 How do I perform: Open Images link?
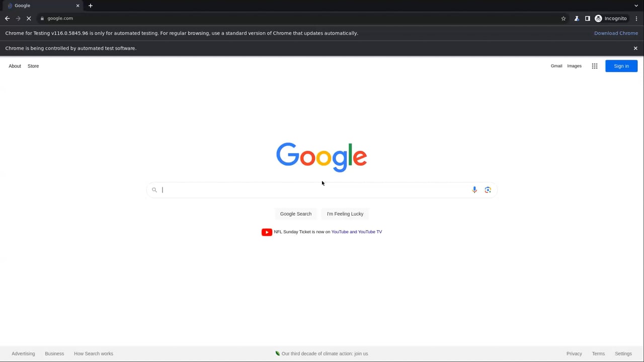574,66
